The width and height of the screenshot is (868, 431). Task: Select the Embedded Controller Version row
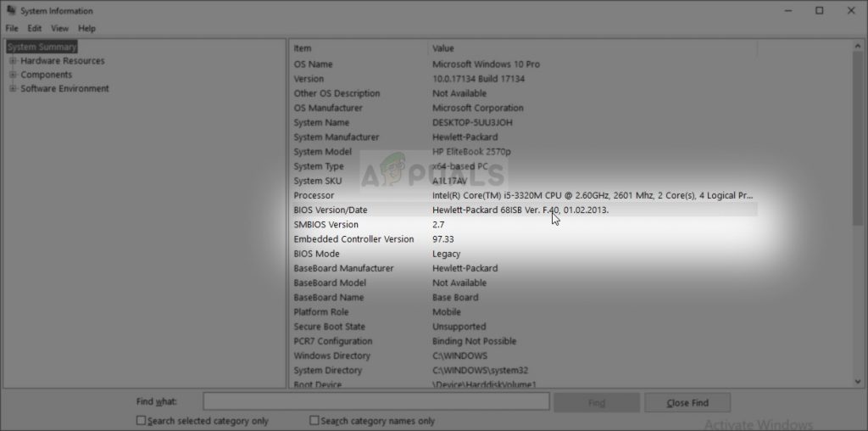point(523,239)
